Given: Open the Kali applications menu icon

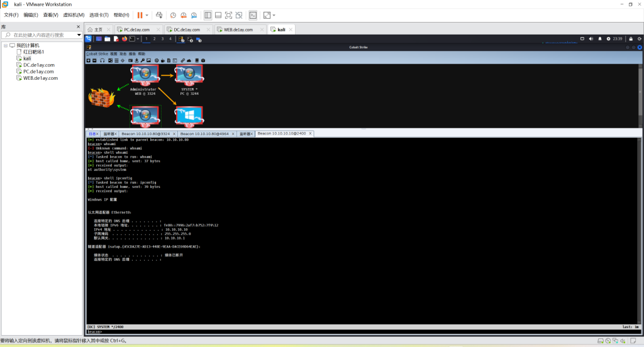Looking at the screenshot, I should [x=88, y=38].
